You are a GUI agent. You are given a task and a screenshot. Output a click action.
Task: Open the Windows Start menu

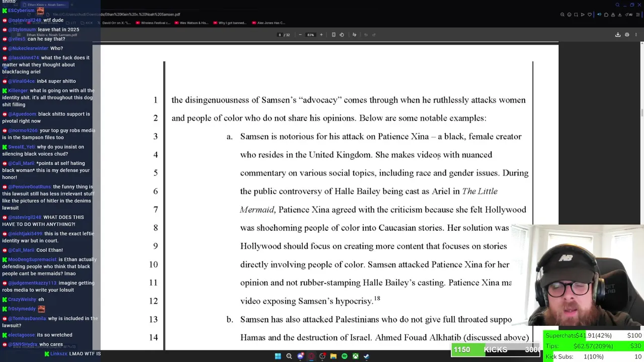tap(278, 356)
